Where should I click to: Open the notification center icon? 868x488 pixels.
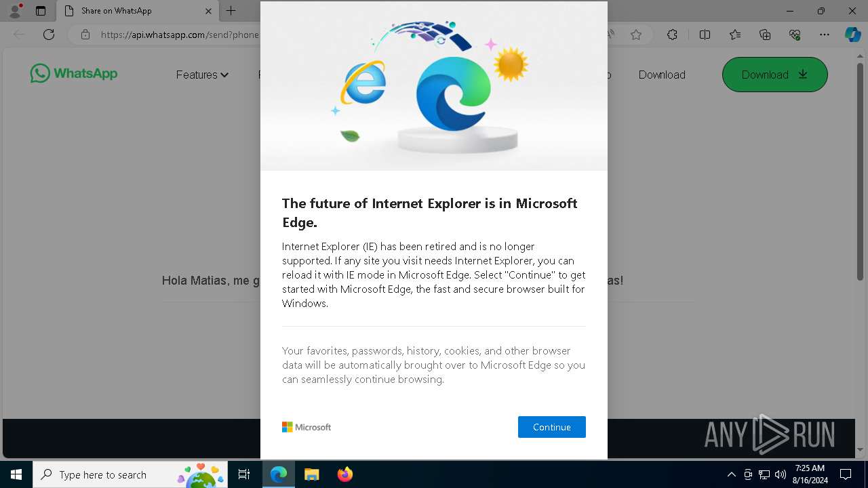[x=846, y=474]
